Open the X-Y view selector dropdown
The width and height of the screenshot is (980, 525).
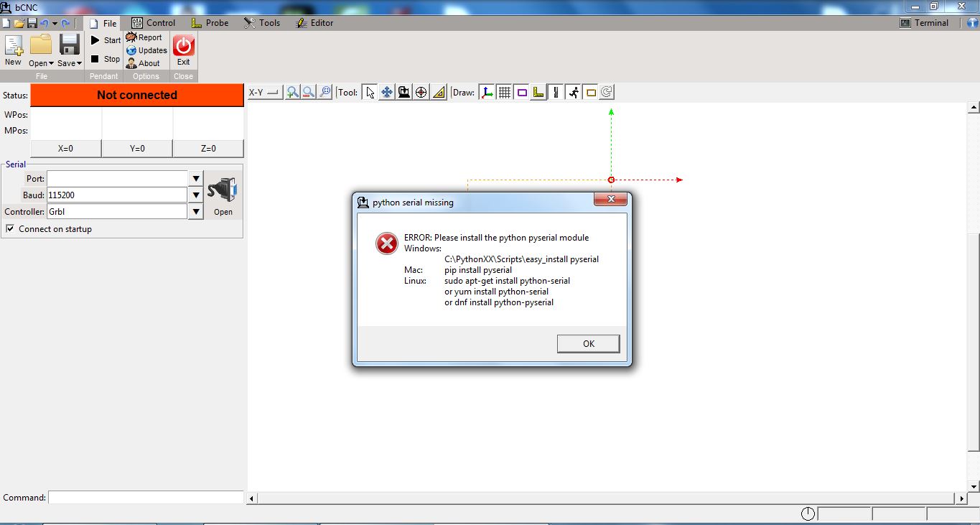264,93
